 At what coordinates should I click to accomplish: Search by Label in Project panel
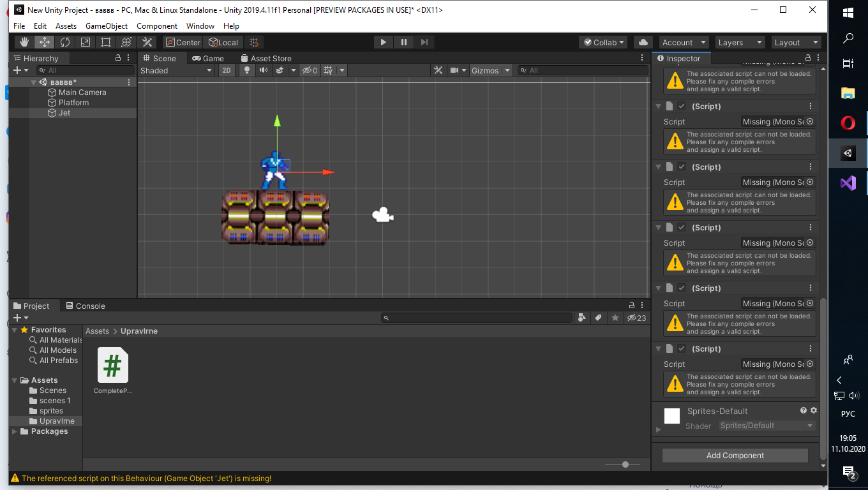(x=598, y=317)
